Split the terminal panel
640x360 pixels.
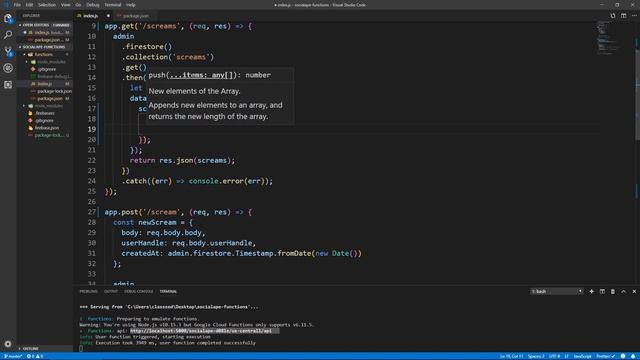tap(602, 291)
